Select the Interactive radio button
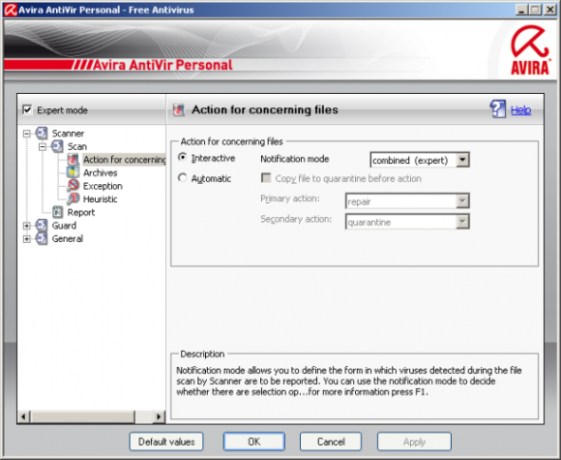 (x=182, y=157)
